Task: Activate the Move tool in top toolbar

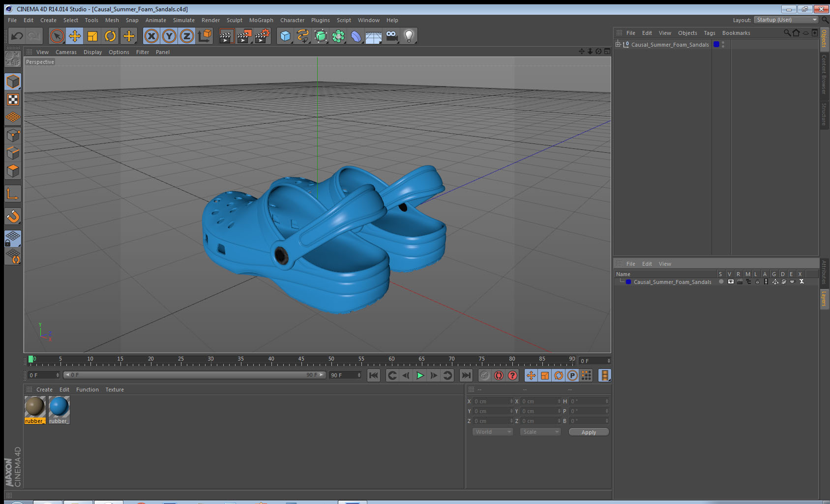Action: click(x=75, y=36)
